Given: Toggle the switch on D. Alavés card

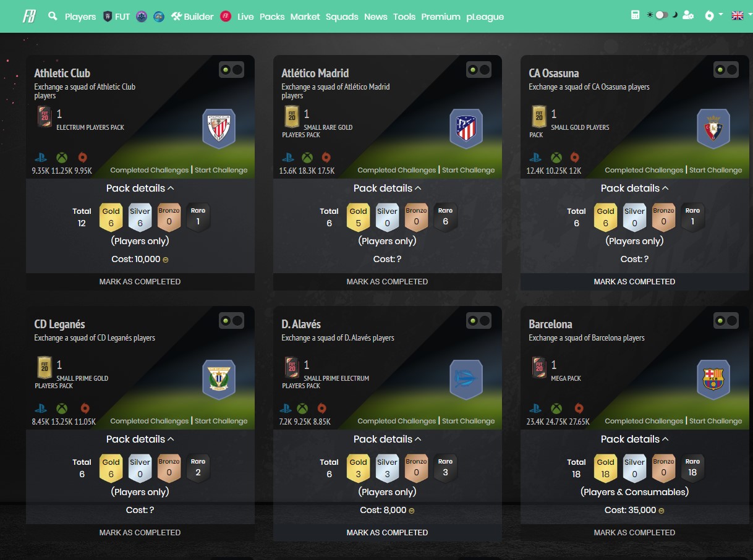Looking at the screenshot, I should click(x=479, y=321).
